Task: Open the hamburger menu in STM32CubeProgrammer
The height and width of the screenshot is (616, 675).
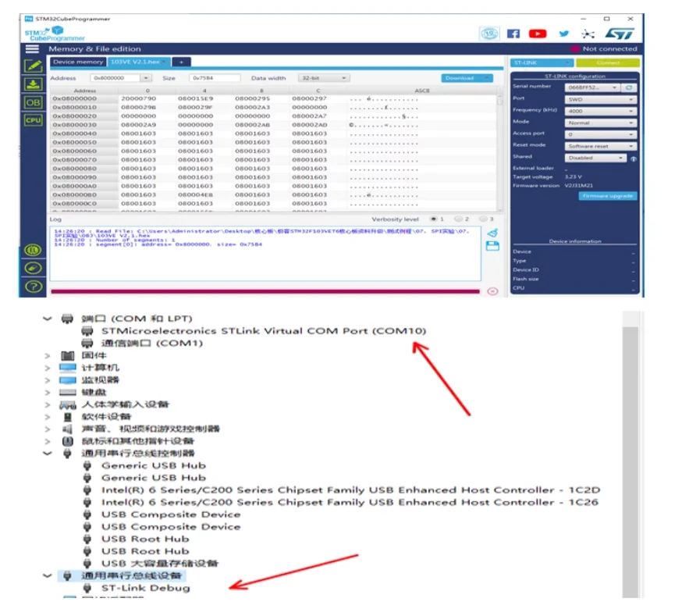Action: pos(32,48)
